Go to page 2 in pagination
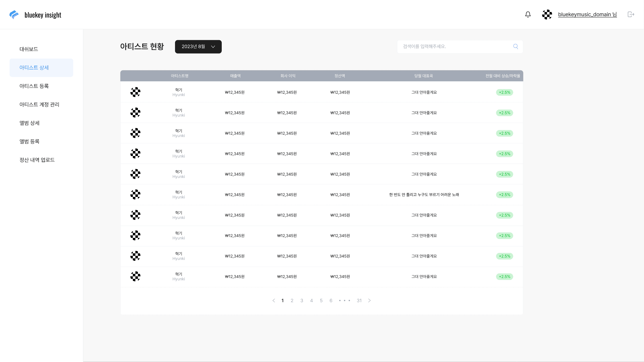 click(x=292, y=300)
